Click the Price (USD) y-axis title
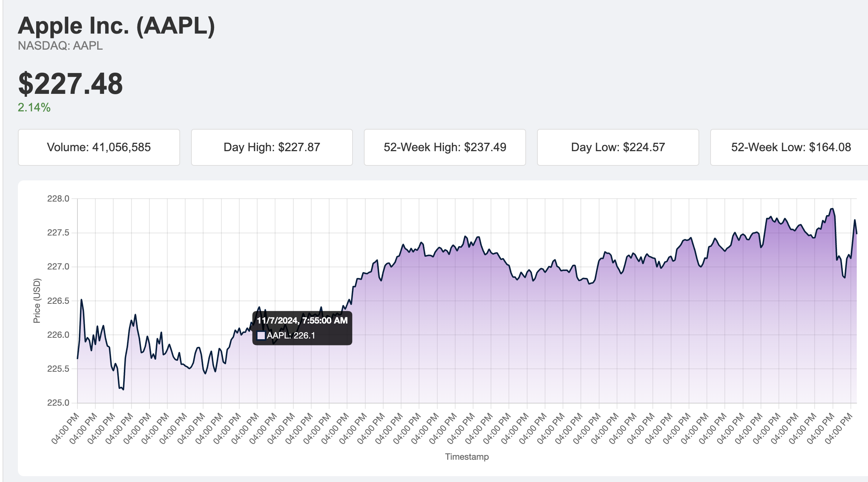The image size is (868, 482). pos(37,301)
